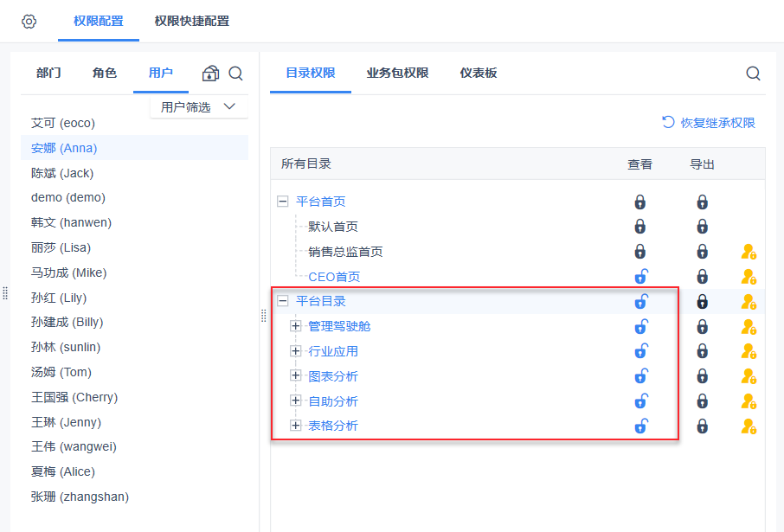Open the 用户筛选 dropdown

coord(198,107)
